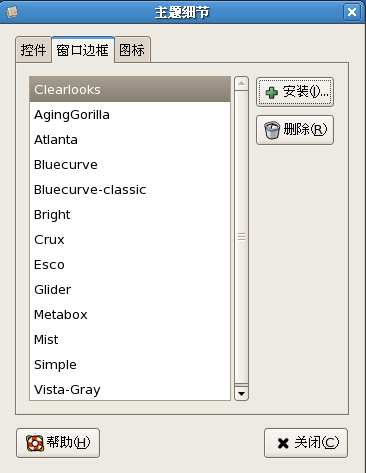This screenshot has width=366, height=473.
Task: Click the vertical scrollbar thumb
Action: click(x=241, y=237)
